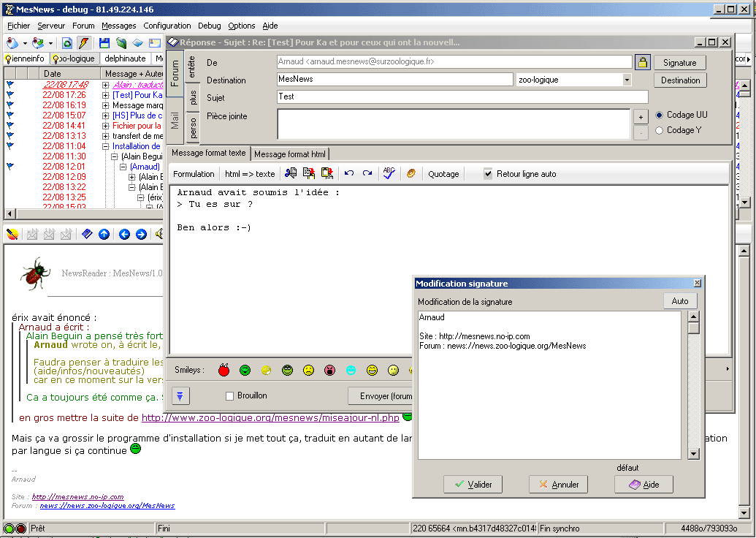Click the green book toolbar icon
This screenshot has width=756, height=538.
tap(121, 43)
